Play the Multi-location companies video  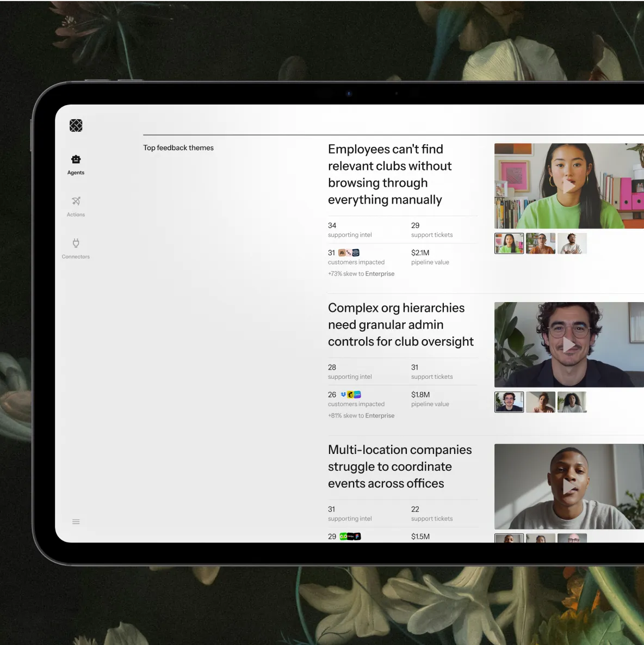568,486
